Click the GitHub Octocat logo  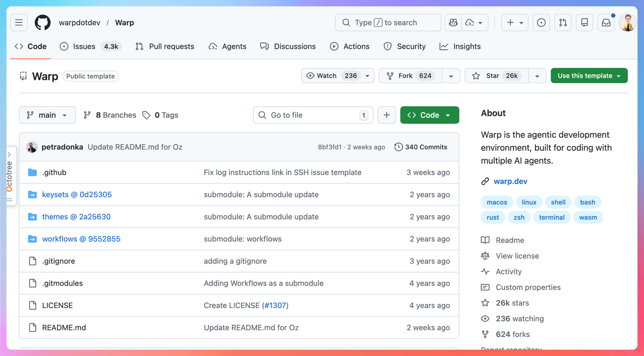(42, 23)
